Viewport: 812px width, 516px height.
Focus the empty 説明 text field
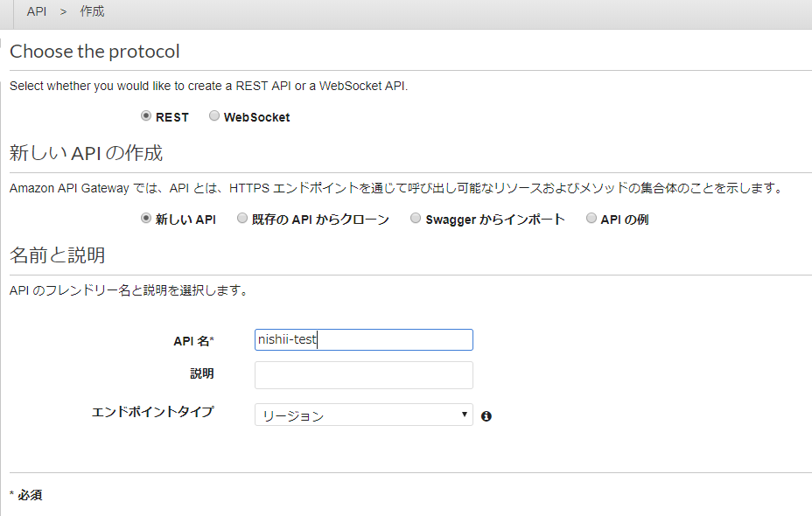coord(363,375)
